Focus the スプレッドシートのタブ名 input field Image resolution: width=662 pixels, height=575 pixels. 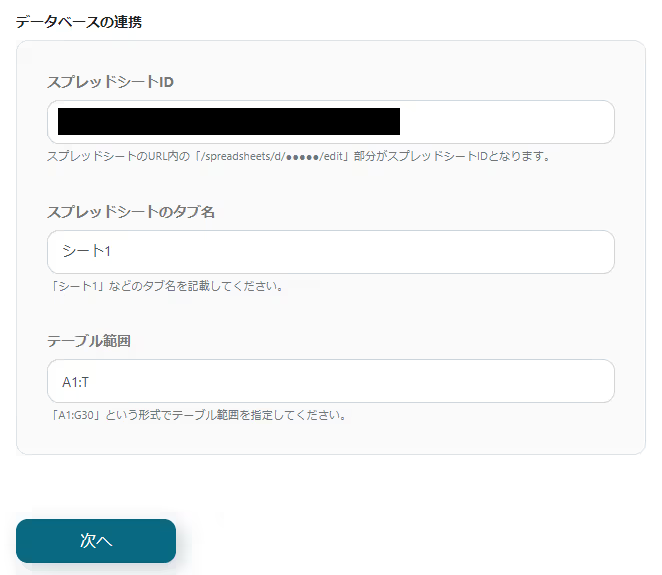pos(331,252)
